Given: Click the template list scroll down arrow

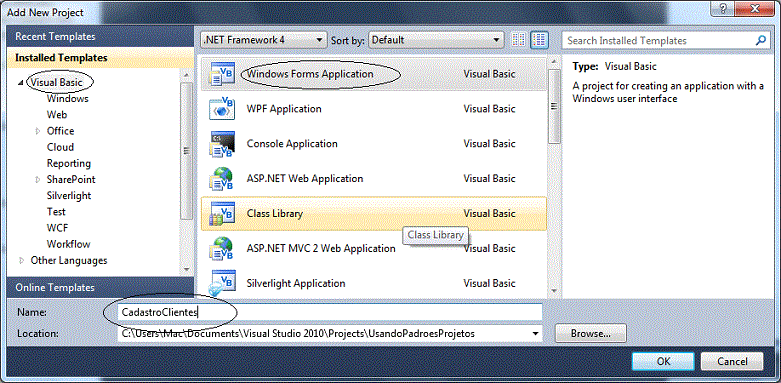Looking at the screenshot, I should coord(553,290).
